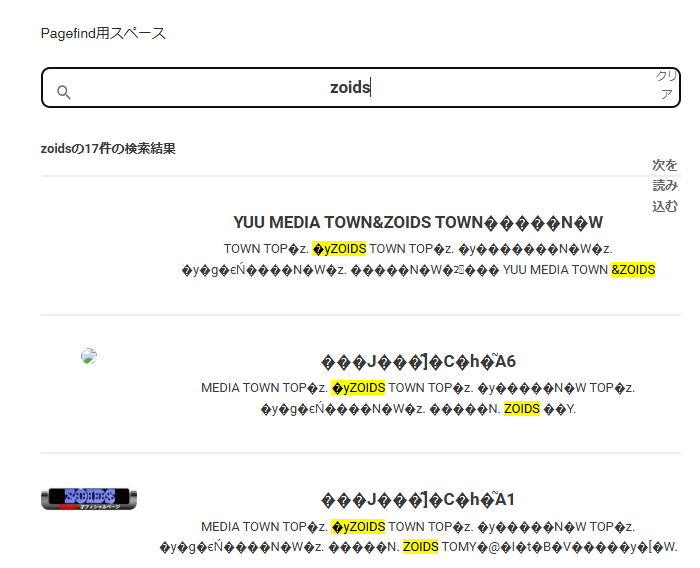Clear the search with クリア button
This screenshot has height=568, width=700.
667,85
